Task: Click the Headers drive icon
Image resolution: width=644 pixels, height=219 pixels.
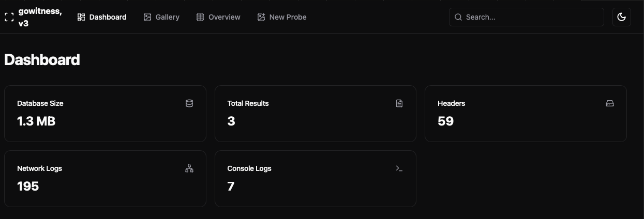Action: [610, 103]
